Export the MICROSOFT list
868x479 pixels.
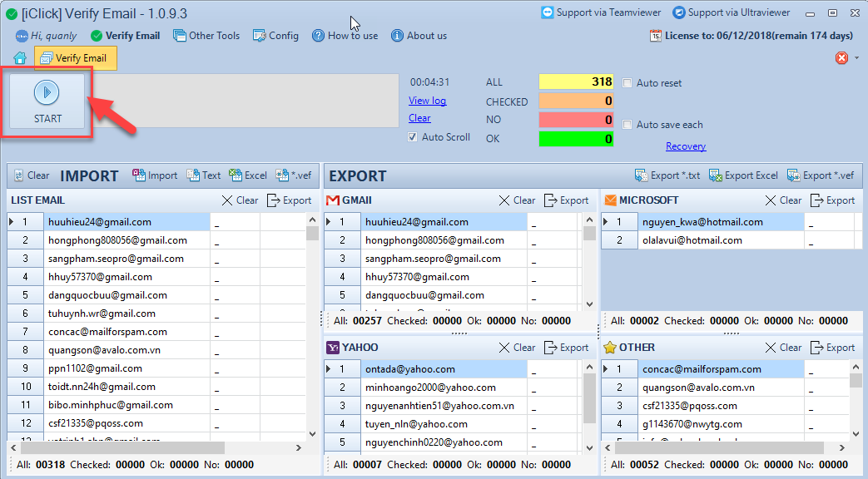click(x=832, y=200)
